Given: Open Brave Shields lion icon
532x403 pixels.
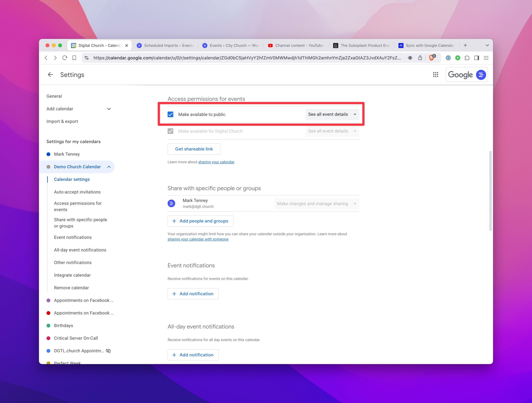Looking at the screenshot, I should pos(432,58).
